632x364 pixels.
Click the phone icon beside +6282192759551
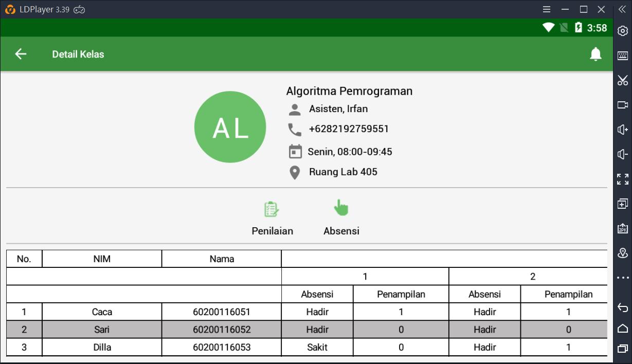[x=295, y=129]
